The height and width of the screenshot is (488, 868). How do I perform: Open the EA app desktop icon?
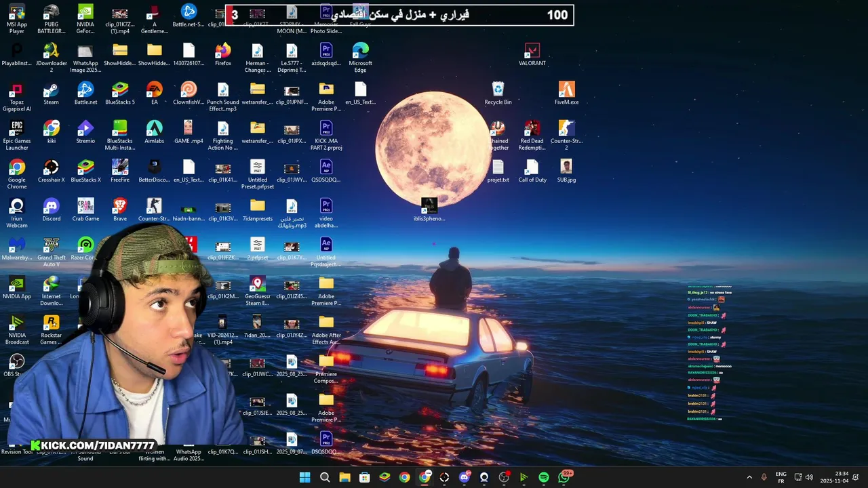[x=154, y=94]
